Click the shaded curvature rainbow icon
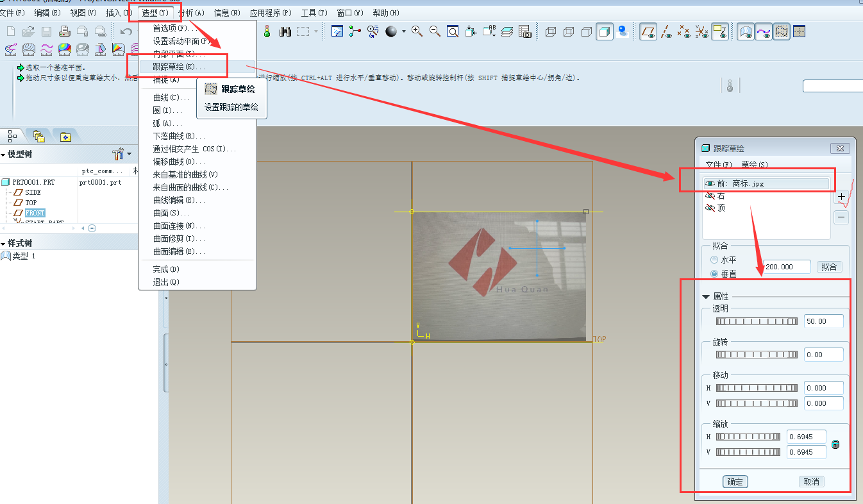Image resolution: width=863 pixels, height=504 pixels. click(x=64, y=49)
